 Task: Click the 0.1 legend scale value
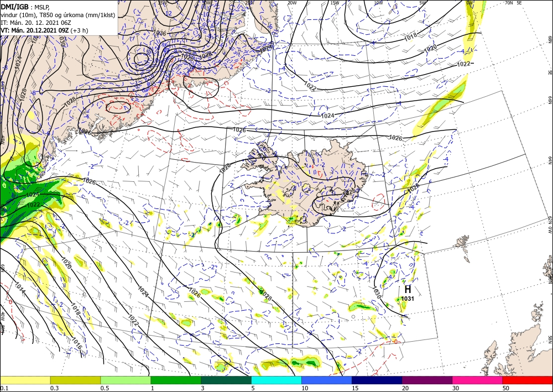pos(4,388)
